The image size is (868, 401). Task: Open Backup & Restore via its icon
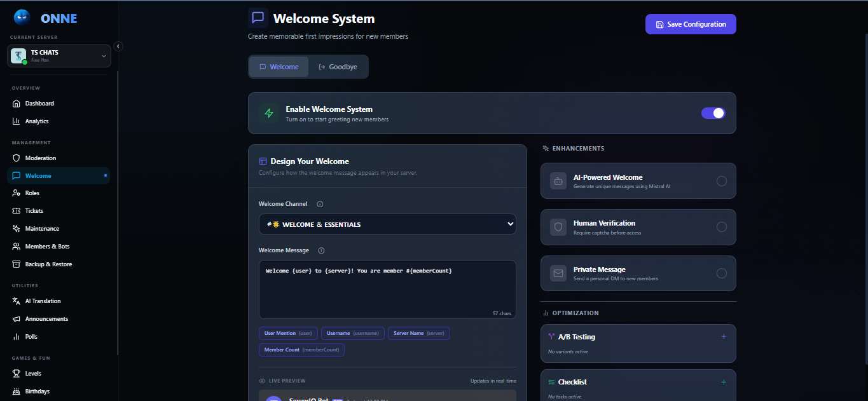pyautogui.click(x=16, y=264)
